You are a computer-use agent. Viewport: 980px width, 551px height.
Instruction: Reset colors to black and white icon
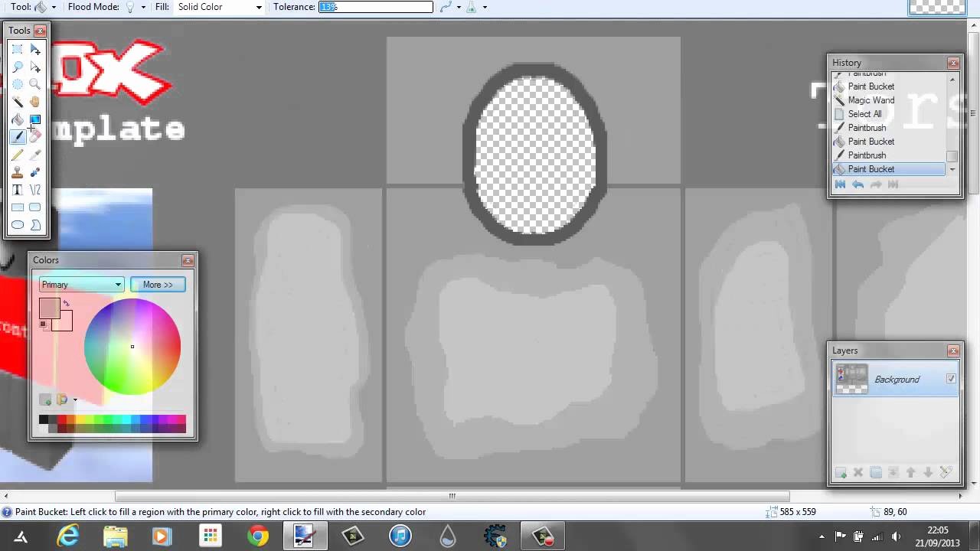(x=44, y=325)
